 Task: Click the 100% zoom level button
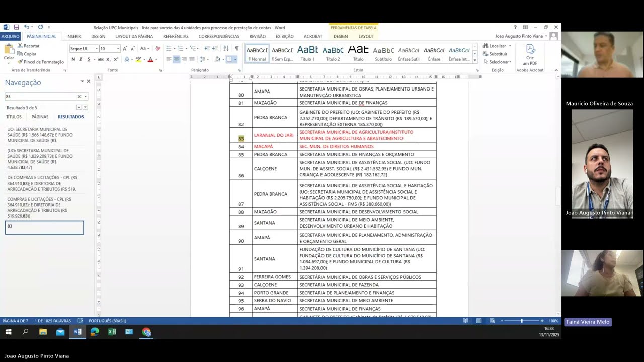coord(553,321)
